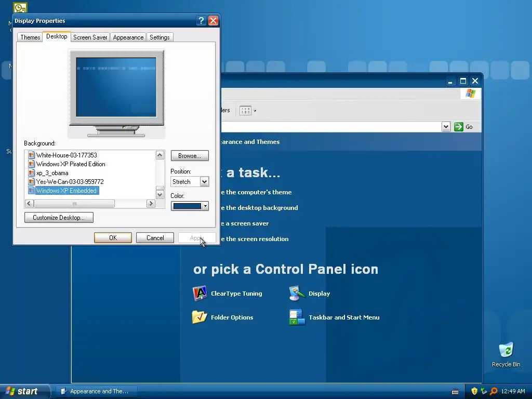Click the Windows flag logo in the Control Panel window
Image resolution: width=532 pixels, height=399 pixels.
pyautogui.click(x=471, y=94)
